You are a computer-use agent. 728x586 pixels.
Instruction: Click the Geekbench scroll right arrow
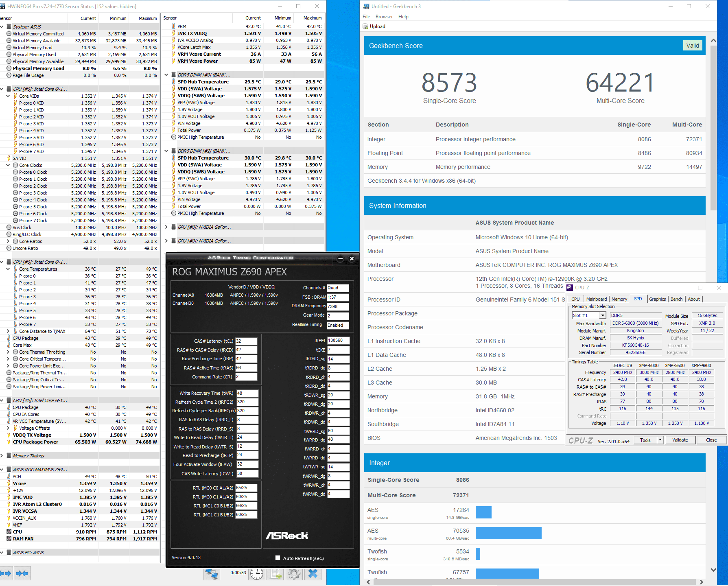701,582
